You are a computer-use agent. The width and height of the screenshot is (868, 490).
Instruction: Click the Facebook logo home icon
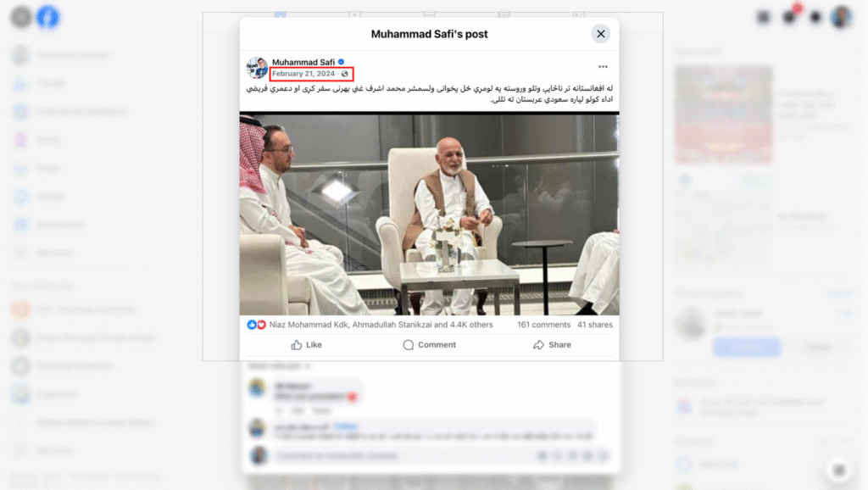point(47,17)
